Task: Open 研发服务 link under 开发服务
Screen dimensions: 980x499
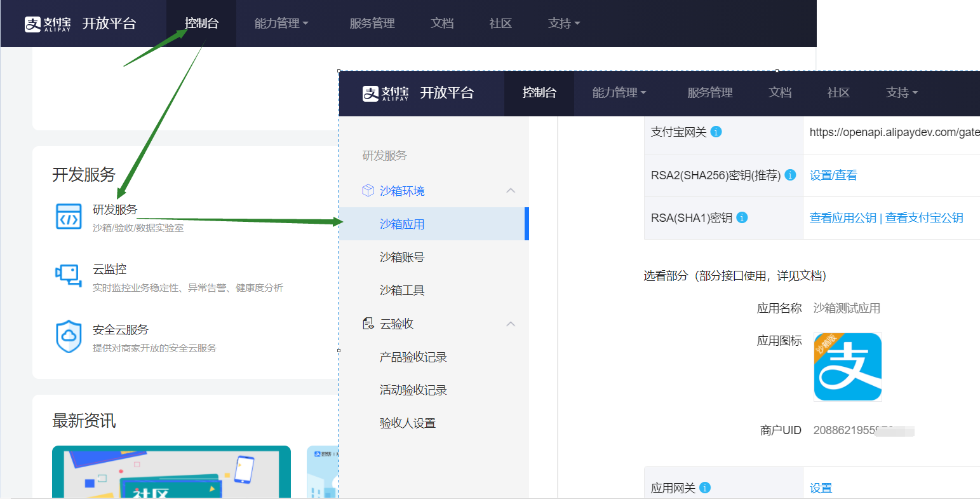Action: tap(115, 209)
